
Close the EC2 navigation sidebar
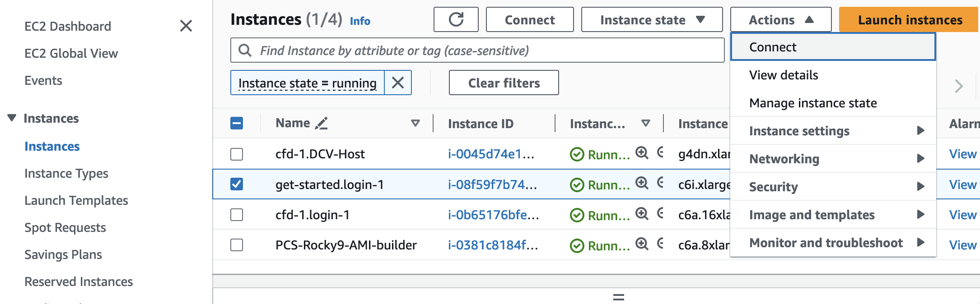pyautogui.click(x=186, y=26)
